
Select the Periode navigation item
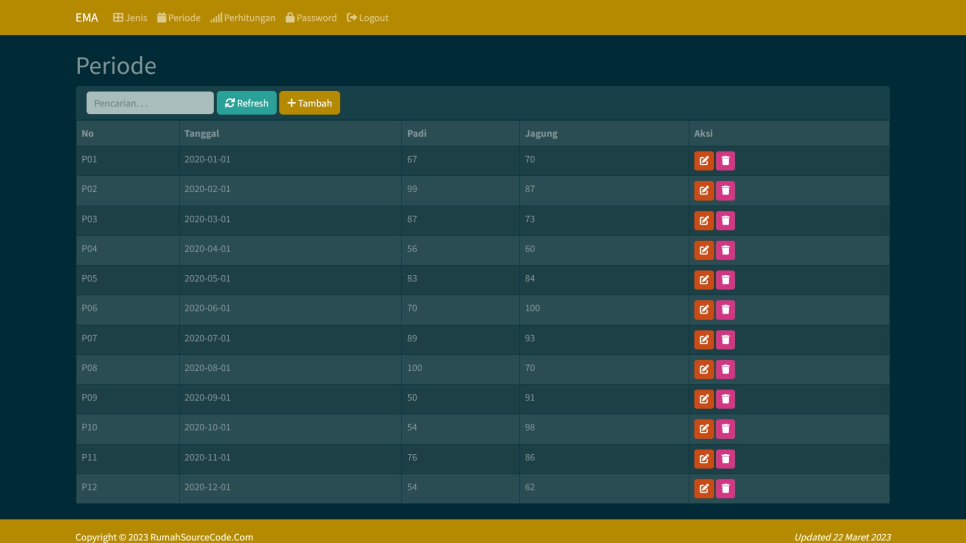tap(179, 18)
